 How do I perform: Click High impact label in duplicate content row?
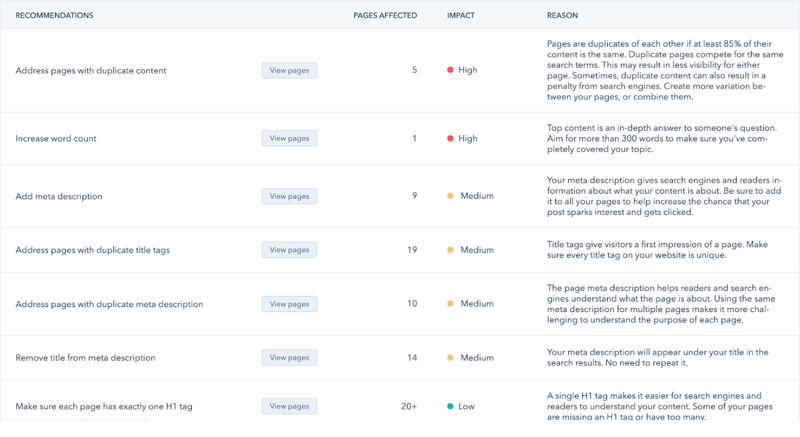coord(468,70)
